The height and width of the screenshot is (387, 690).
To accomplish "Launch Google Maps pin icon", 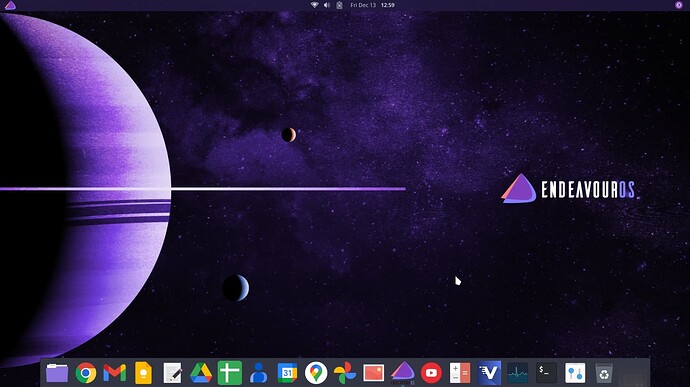I will pyautogui.click(x=316, y=373).
